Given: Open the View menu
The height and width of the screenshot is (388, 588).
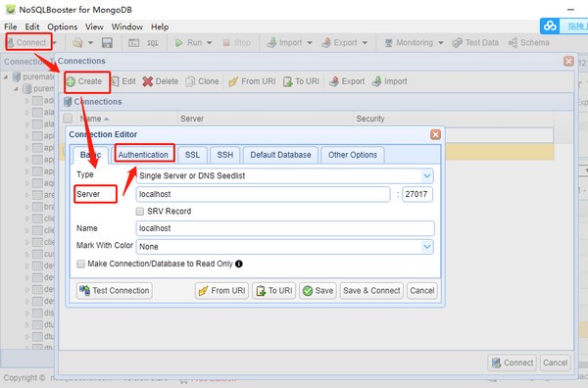Looking at the screenshot, I should pyautogui.click(x=94, y=27).
